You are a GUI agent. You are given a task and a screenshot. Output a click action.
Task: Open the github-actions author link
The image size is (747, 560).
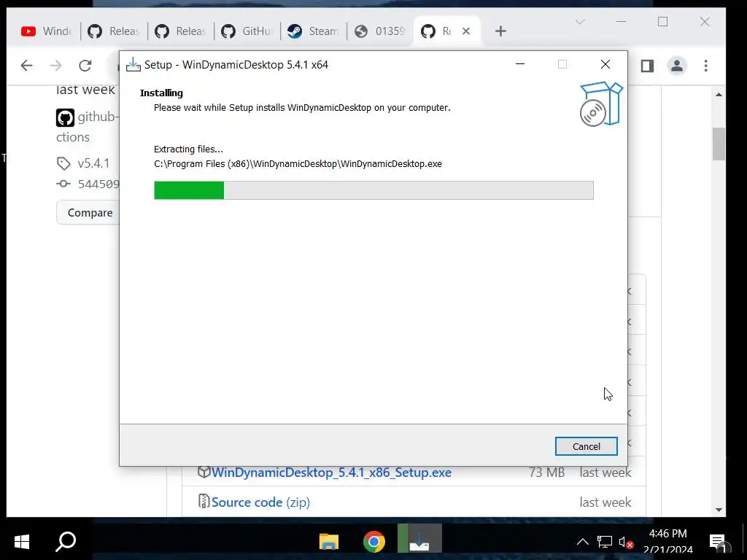pos(88,127)
